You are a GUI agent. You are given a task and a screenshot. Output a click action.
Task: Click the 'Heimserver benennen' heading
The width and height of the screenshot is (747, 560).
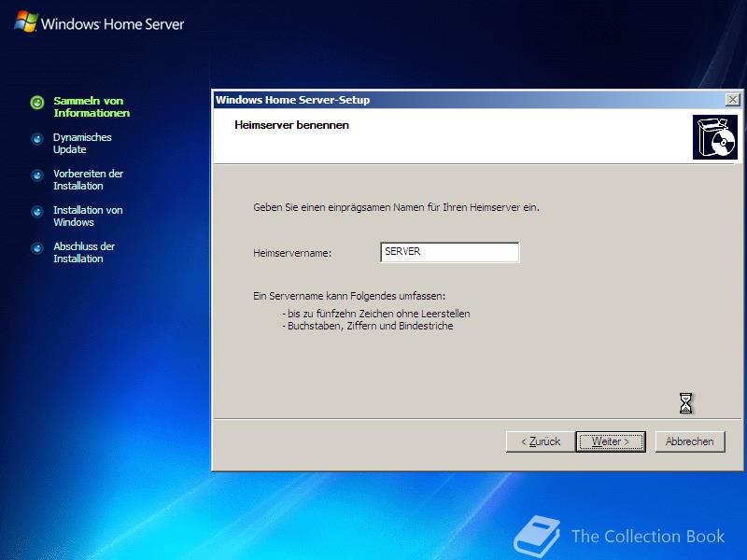291,125
